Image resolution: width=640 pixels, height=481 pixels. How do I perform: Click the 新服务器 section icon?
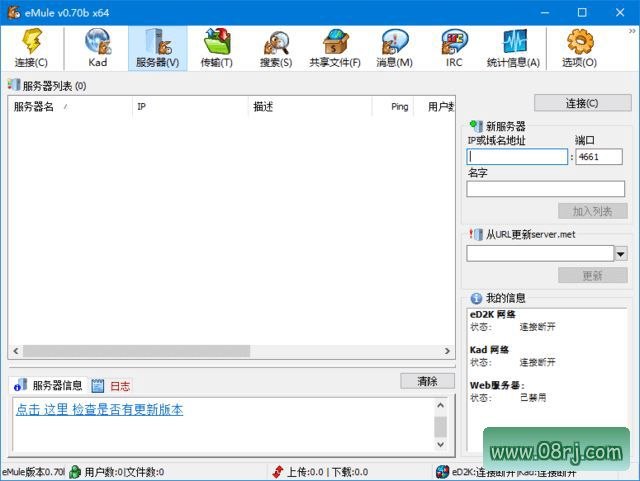click(476, 125)
